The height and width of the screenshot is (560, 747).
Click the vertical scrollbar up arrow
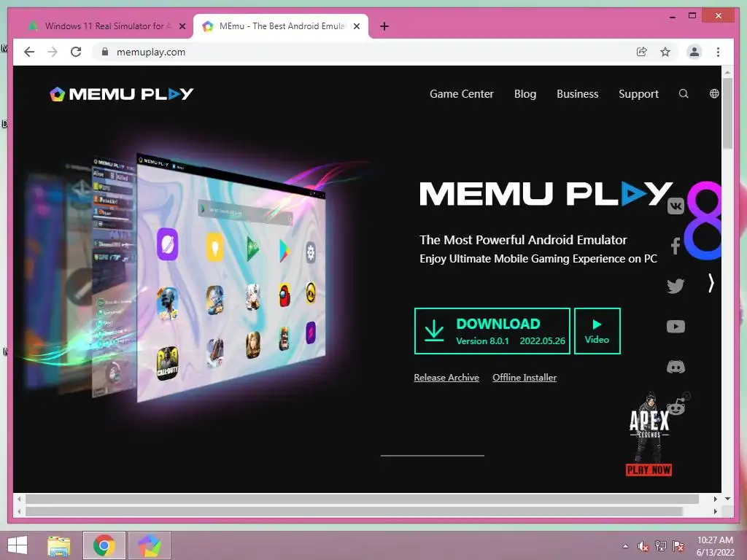[x=727, y=72]
